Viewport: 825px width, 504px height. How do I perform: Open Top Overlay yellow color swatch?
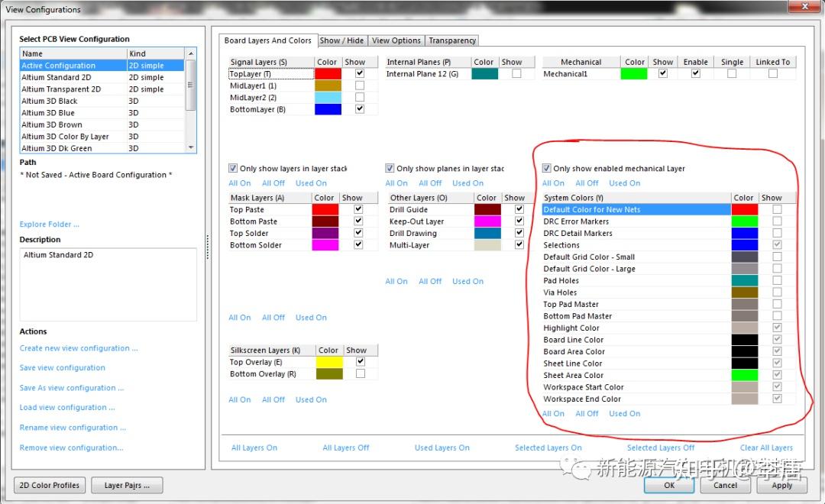point(329,362)
